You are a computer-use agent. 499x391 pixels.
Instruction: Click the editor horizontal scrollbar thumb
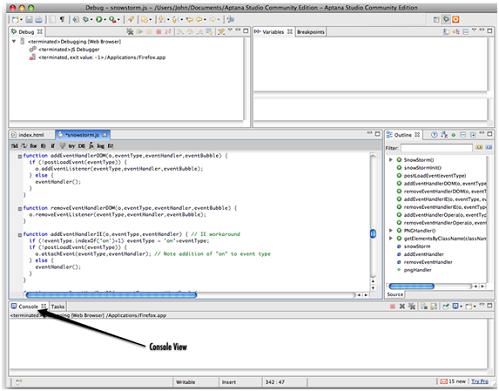coord(111,295)
